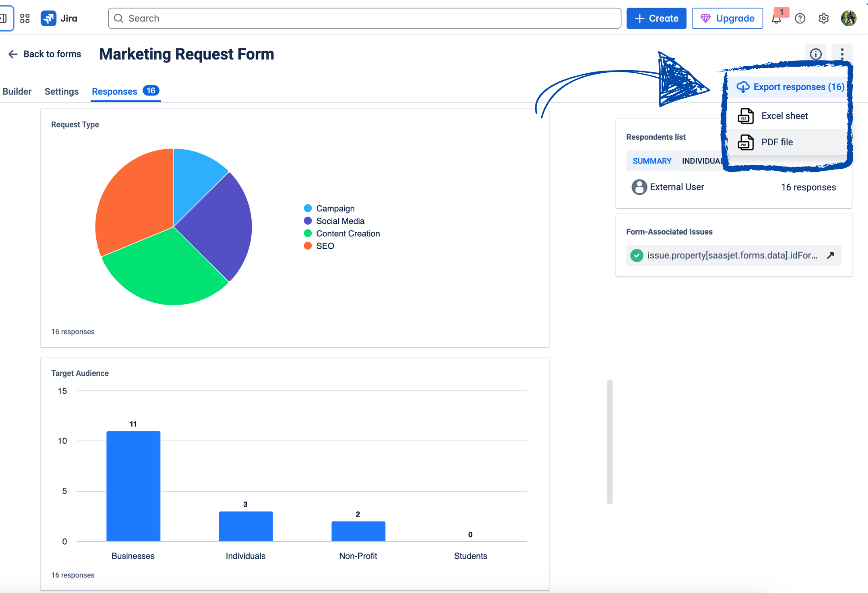
Task: Open the help question mark icon
Action: pyautogui.click(x=800, y=18)
